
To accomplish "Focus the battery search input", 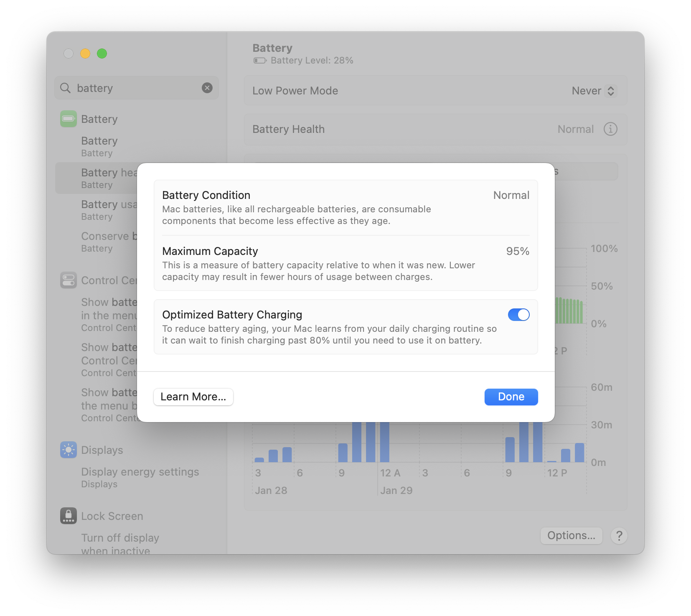I will click(x=137, y=88).
